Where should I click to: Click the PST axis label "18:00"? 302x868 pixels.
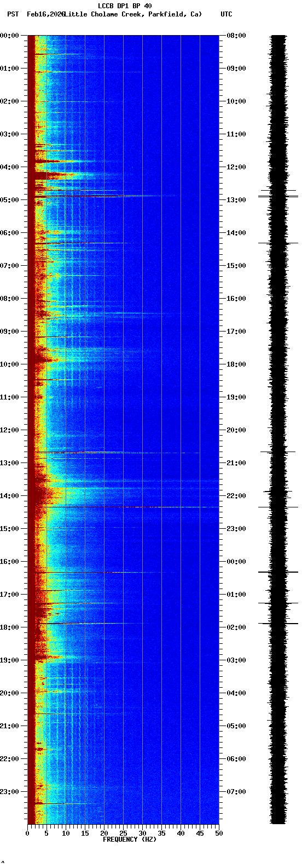tap(9, 627)
